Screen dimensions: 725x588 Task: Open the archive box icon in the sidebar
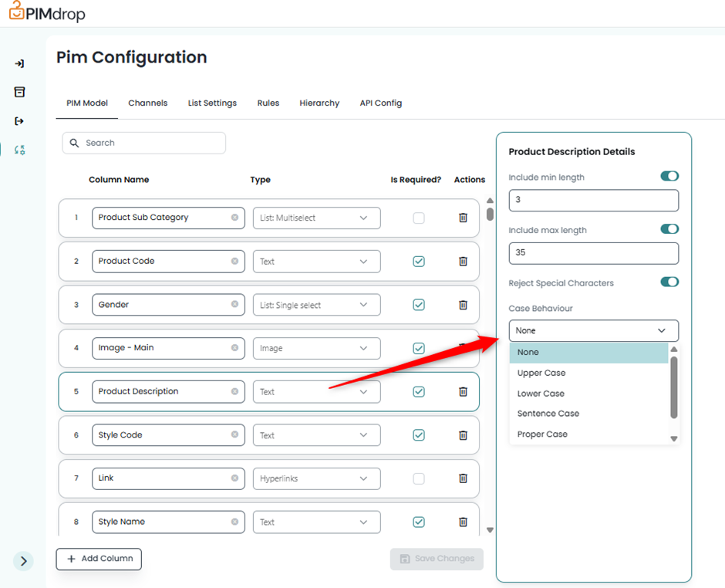[x=20, y=92]
